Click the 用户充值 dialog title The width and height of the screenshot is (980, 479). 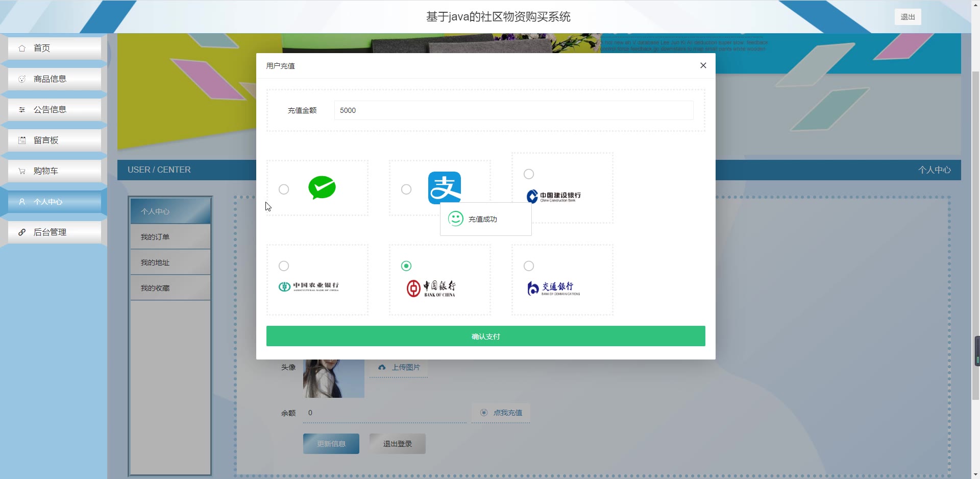click(x=280, y=66)
